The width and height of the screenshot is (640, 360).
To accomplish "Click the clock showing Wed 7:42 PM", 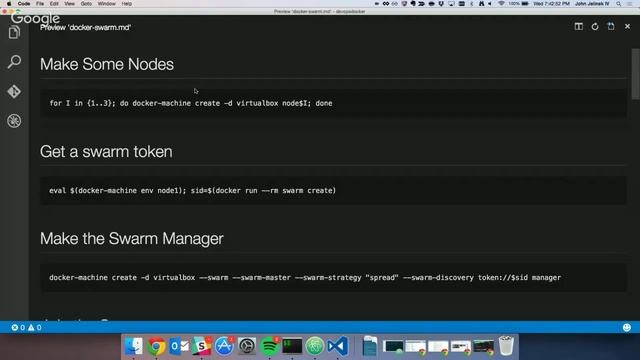I will 551,4.
